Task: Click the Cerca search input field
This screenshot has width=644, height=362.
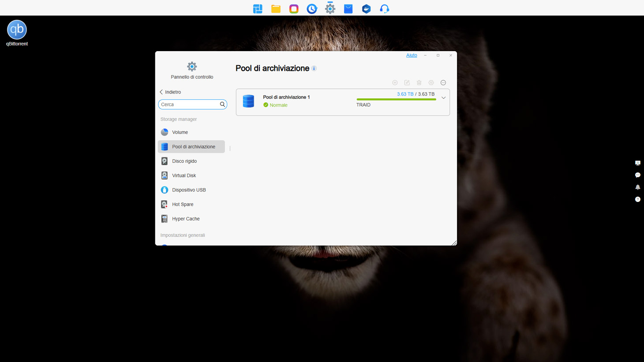Action: [x=189, y=104]
